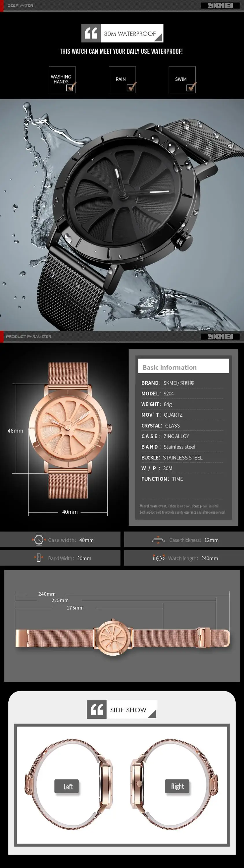Click the SKMEI logo in the Product Parameter bar
This screenshot has width=244, height=868.
click(x=220, y=336)
